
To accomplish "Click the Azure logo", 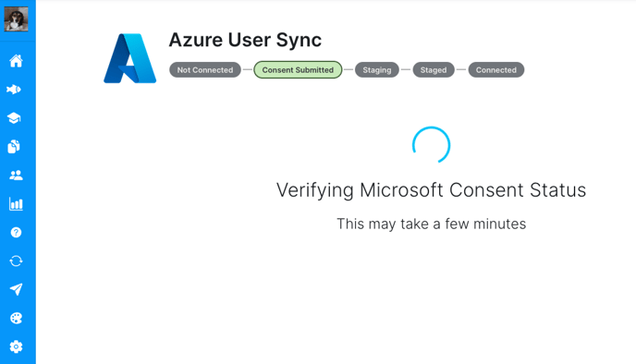I will [129, 58].
